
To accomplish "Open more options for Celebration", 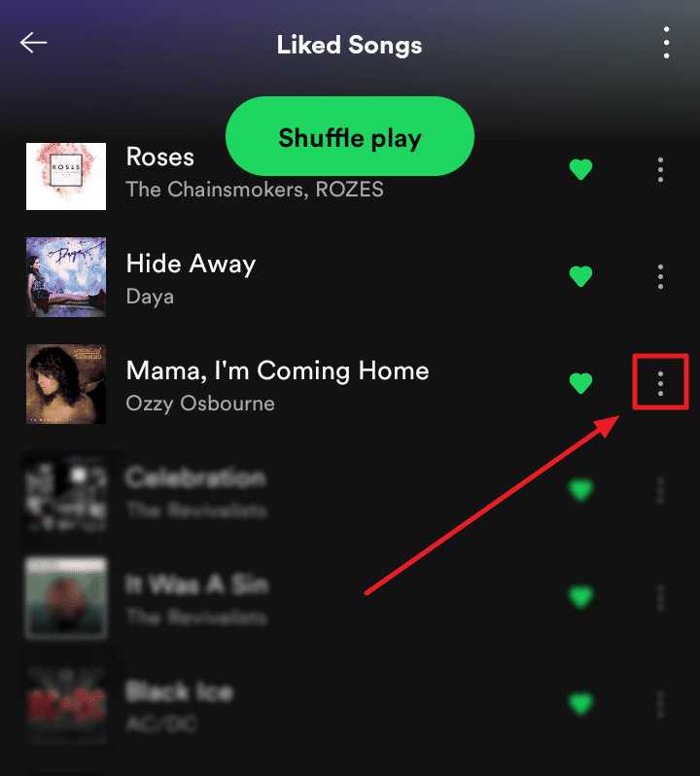I will tap(660, 490).
